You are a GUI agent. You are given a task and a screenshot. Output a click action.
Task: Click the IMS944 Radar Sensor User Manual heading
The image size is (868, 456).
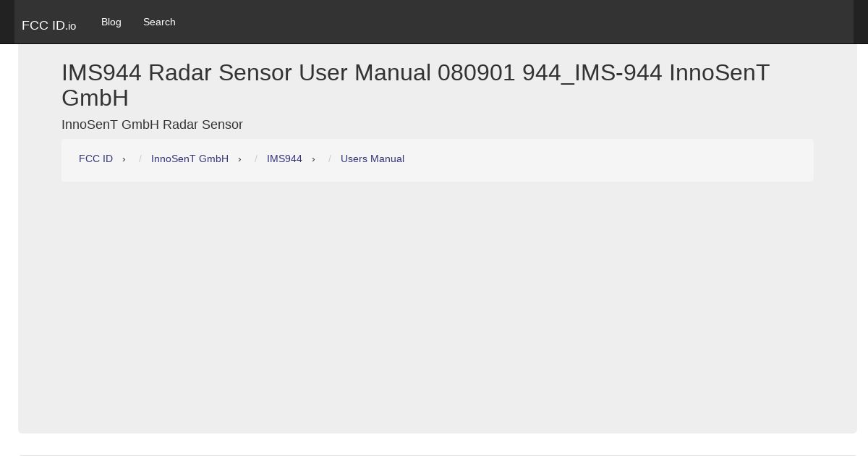pyautogui.click(x=416, y=85)
